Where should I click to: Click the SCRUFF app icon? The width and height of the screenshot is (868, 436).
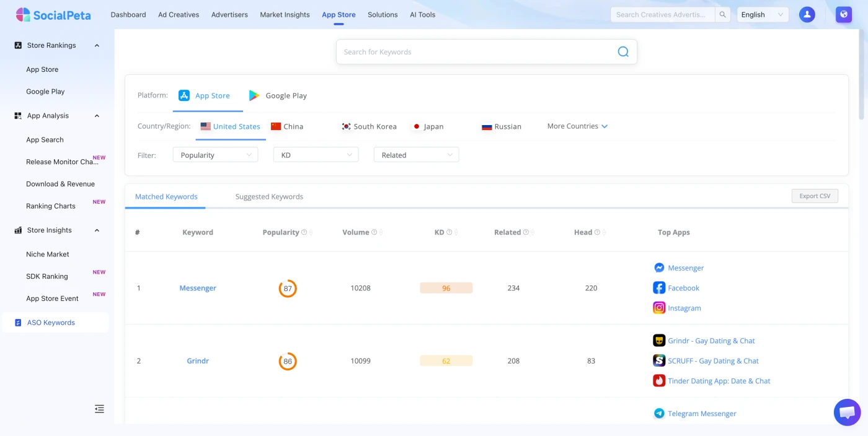659,360
